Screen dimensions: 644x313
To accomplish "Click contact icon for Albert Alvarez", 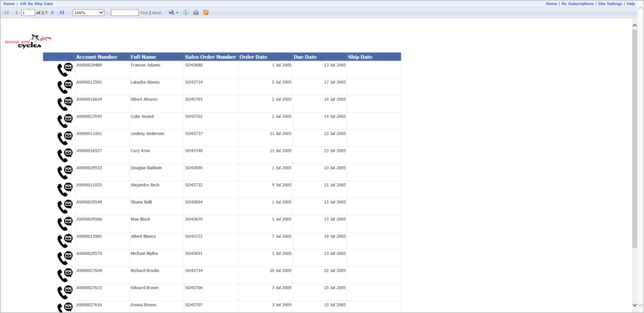I will point(65,104).
